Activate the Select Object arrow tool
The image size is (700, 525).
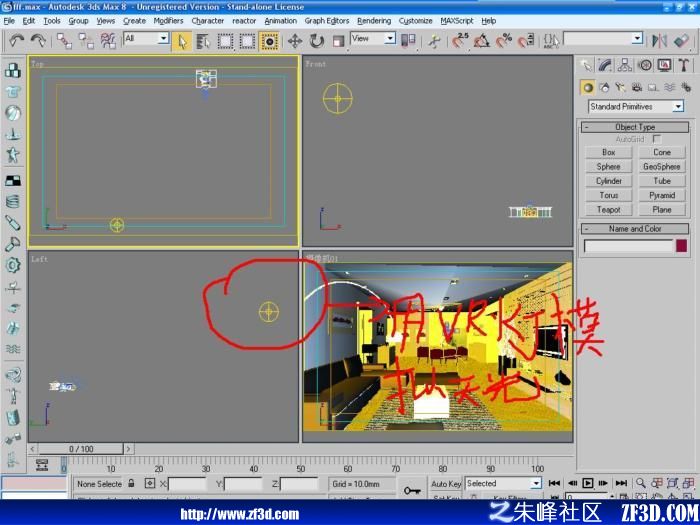tap(182, 42)
